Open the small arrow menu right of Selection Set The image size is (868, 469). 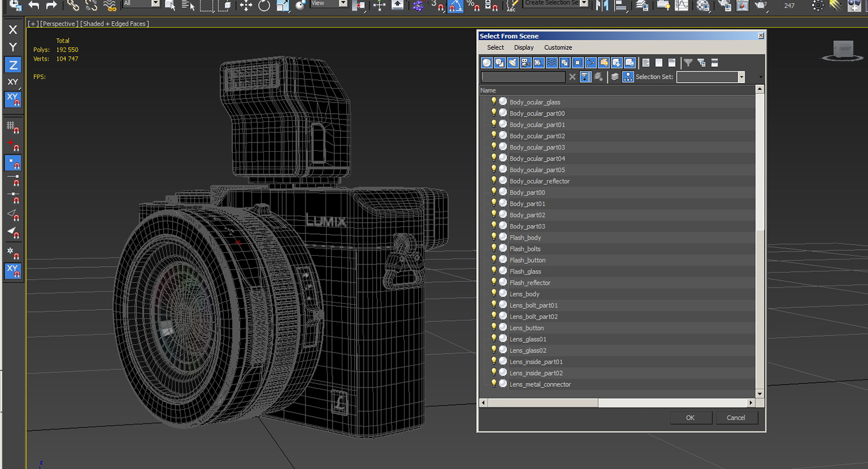click(x=761, y=77)
